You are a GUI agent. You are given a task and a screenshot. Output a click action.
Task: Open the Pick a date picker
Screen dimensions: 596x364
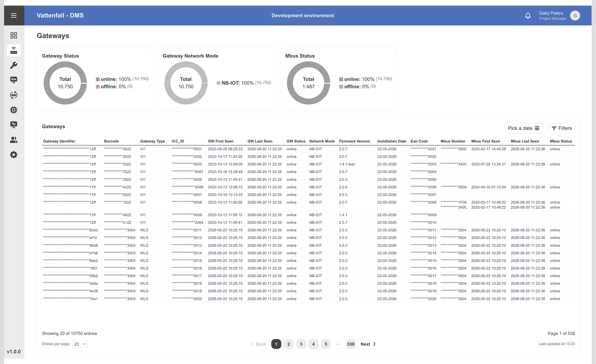(x=524, y=128)
